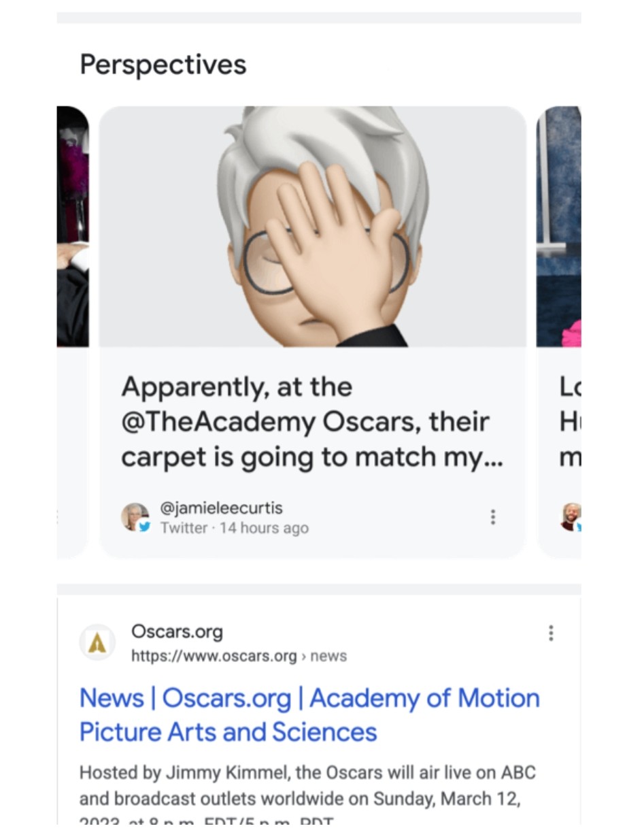Tap the @jamieleecurtis profile avatar

[135, 517]
